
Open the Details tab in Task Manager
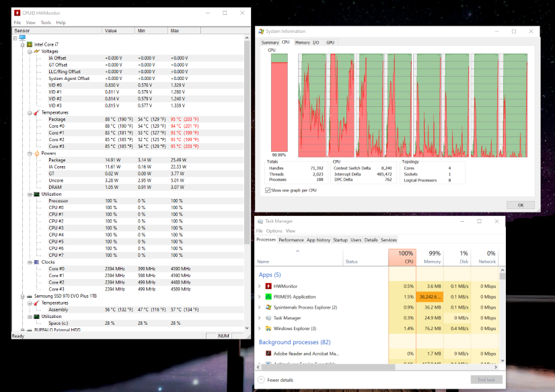[371, 240]
